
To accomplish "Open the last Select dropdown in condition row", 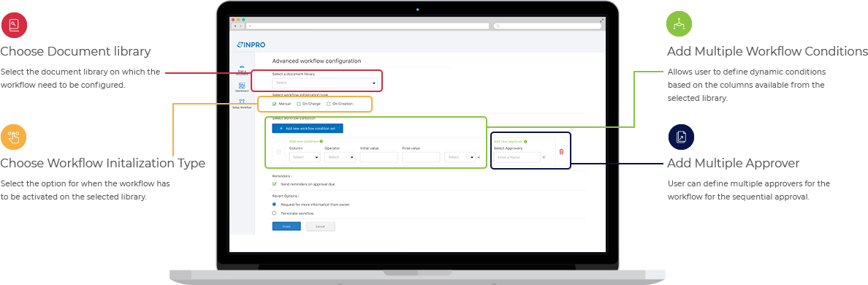I will tap(460, 157).
